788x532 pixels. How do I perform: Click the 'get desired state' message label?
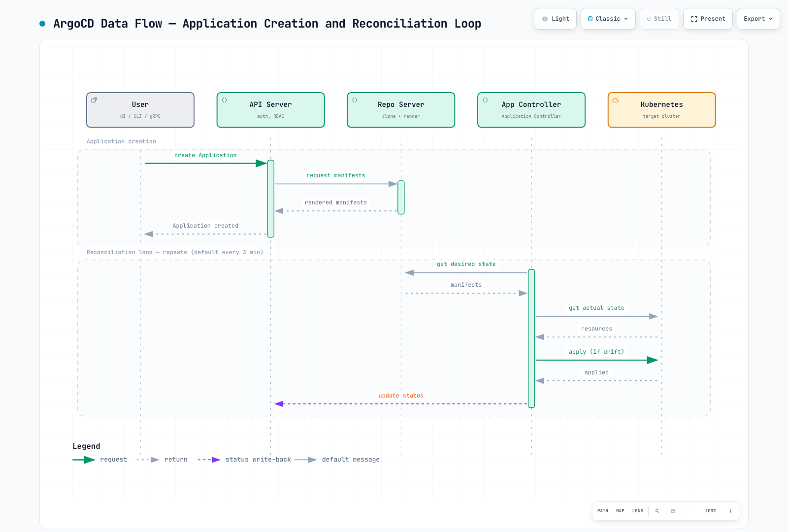pyautogui.click(x=466, y=264)
